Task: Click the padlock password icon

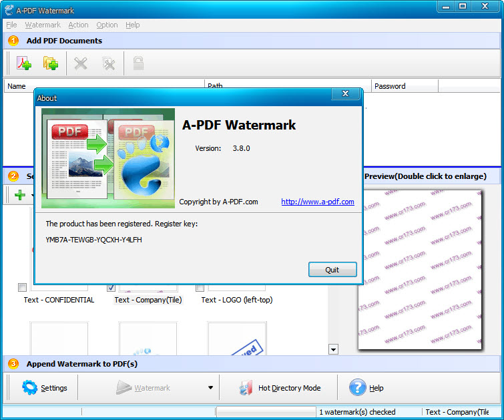Action: click(x=138, y=63)
